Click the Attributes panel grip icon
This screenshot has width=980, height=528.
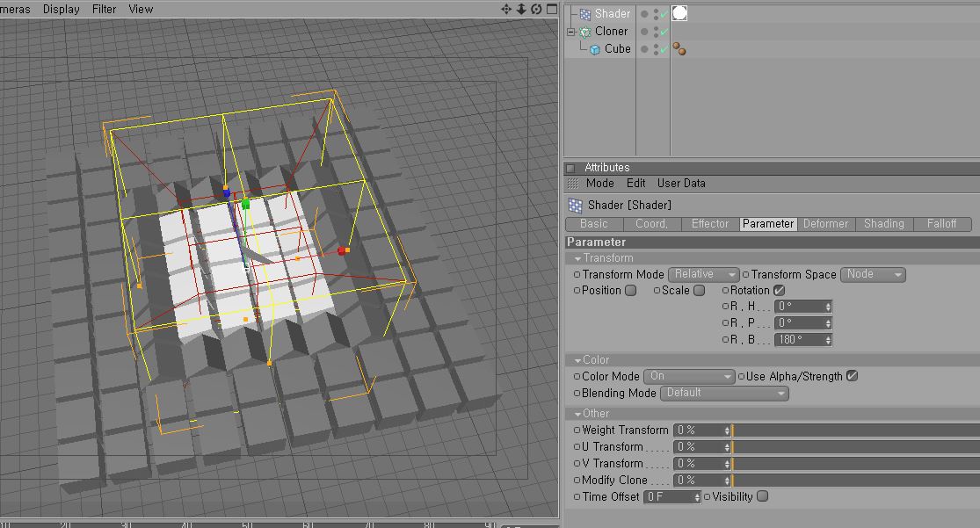573,184
